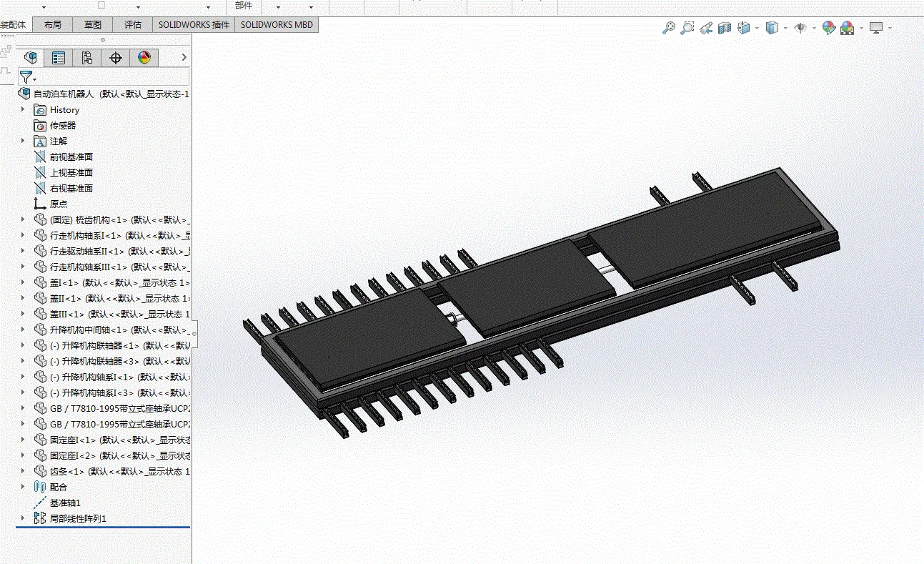Select 原点 origin in the feature tree
Viewport: 924px width, 564px height.
[58, 204]
